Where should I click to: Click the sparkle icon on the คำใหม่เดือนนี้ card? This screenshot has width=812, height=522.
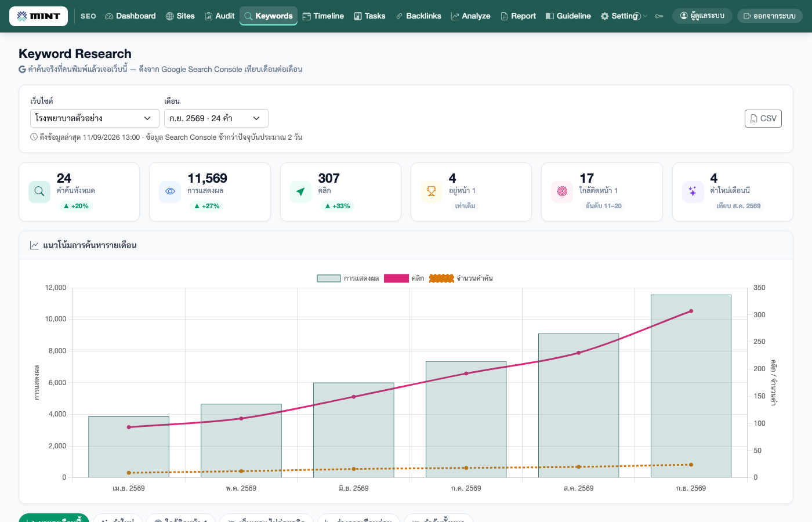693,191
